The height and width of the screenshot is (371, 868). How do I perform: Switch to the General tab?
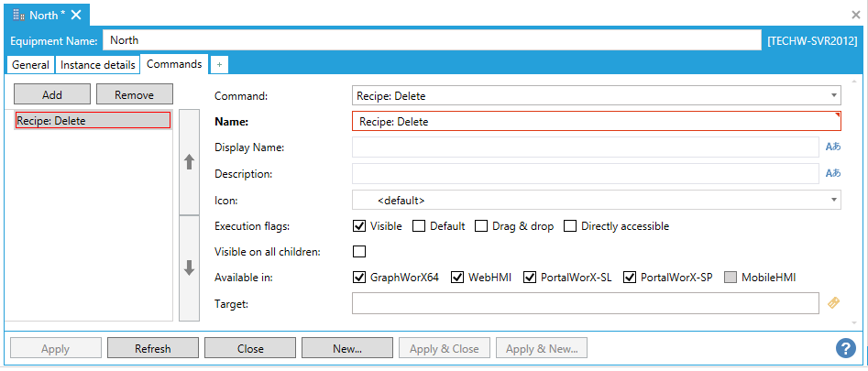coord(30,65)
